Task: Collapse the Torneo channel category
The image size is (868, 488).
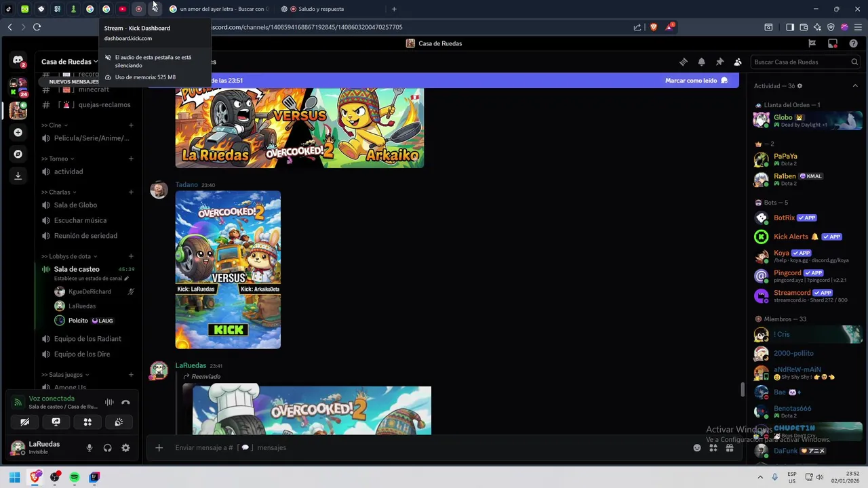Action: (x=58, y=159)
